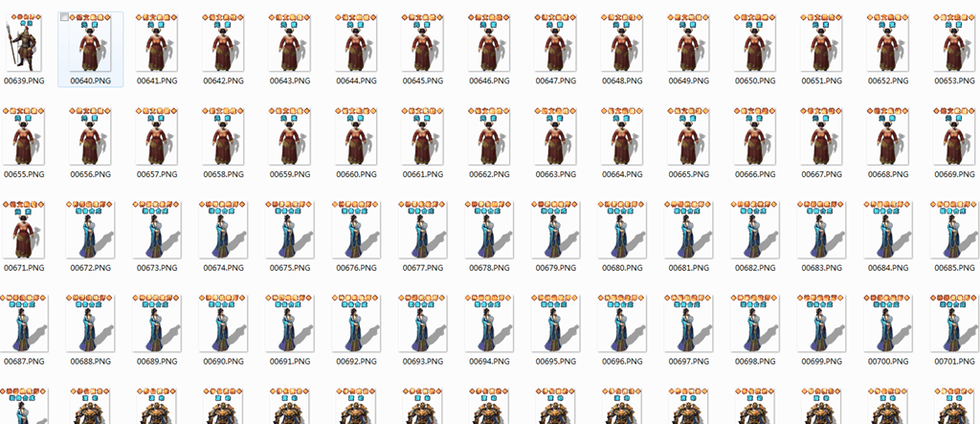Image resolution: width=980 pixels, height=424 pixels.
Task: Click the 00658.PNG filename label
Action: tap(223, 175)
